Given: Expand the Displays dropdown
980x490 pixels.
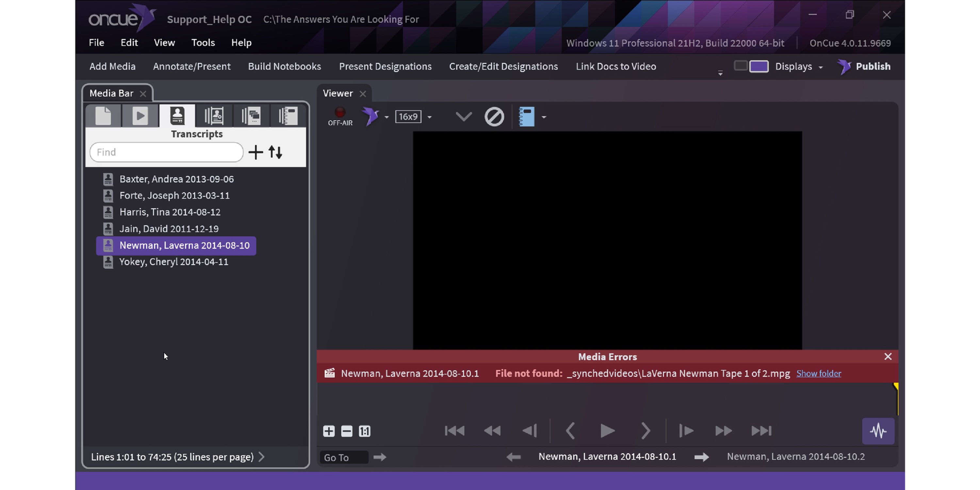Looking at the screenshot, I should [798, 67].
